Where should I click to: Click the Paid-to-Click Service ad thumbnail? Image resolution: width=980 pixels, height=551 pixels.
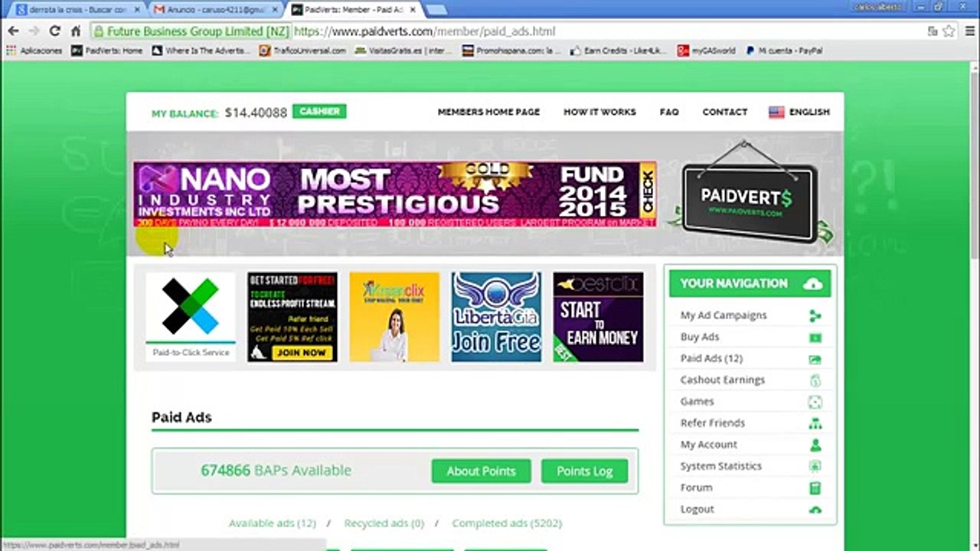(x=191, y=317)
